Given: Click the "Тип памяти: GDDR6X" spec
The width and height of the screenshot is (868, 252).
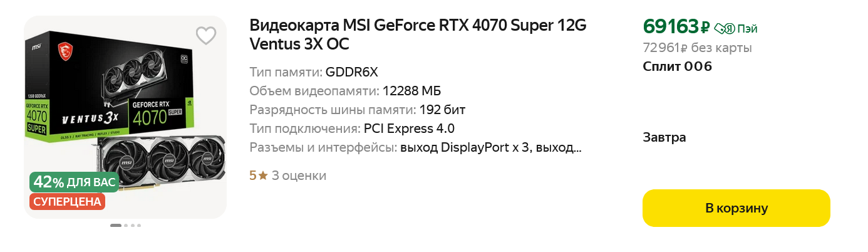Looking at the screenshot, I should [313, 71].
